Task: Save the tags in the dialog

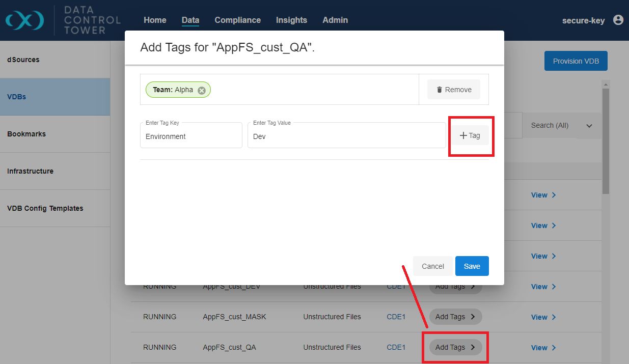Action: pos(472,266)
